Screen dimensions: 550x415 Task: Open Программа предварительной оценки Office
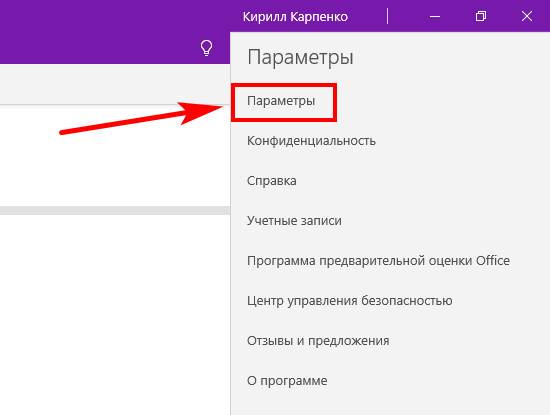[378, 261]
